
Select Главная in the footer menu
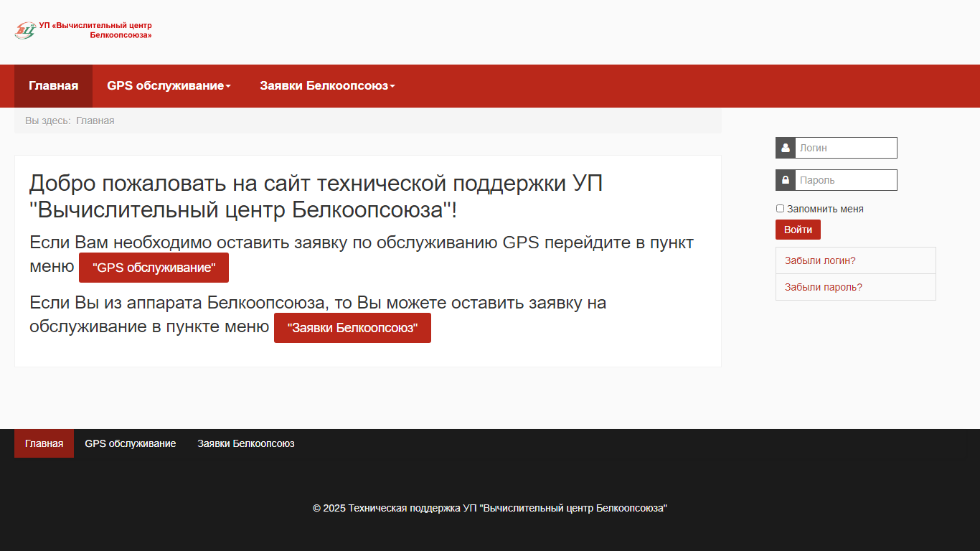coord(44,443)
